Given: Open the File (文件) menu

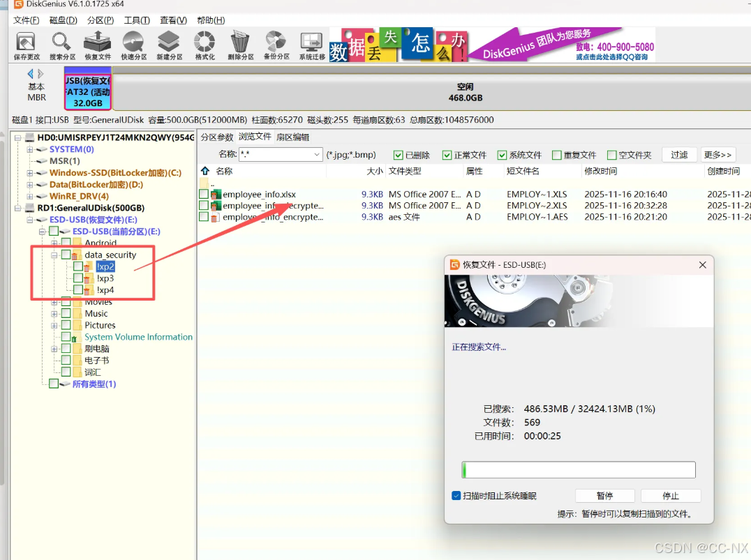Looking at the screenshot, I should pyautogui.click(x=27, y=20).
